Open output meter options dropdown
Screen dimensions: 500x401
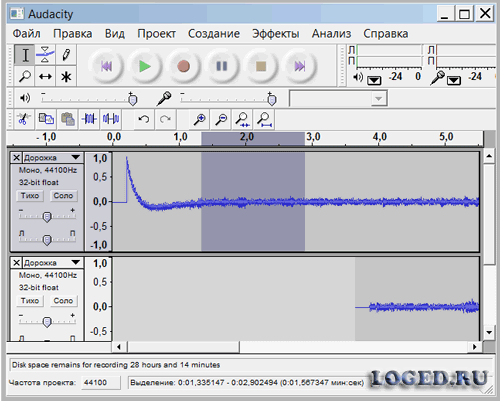374,80
